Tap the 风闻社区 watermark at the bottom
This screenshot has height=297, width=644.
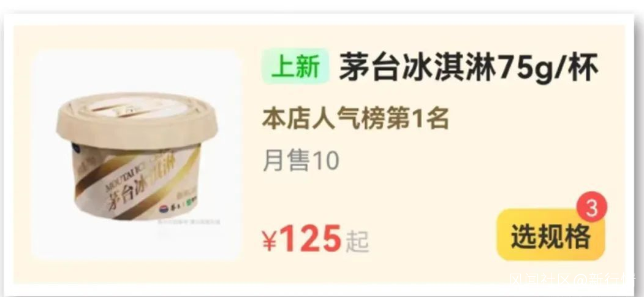[x=540, y=279]
